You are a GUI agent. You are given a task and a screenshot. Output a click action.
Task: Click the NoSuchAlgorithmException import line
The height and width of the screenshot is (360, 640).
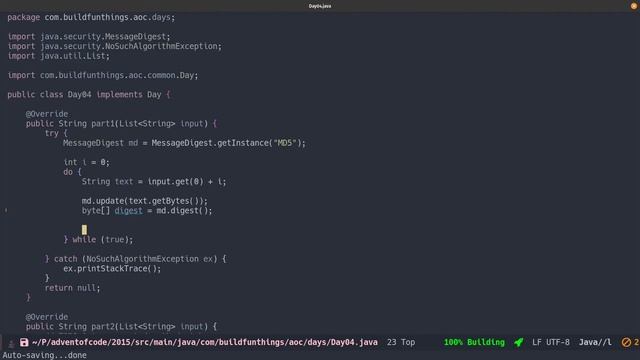[115, 47]
